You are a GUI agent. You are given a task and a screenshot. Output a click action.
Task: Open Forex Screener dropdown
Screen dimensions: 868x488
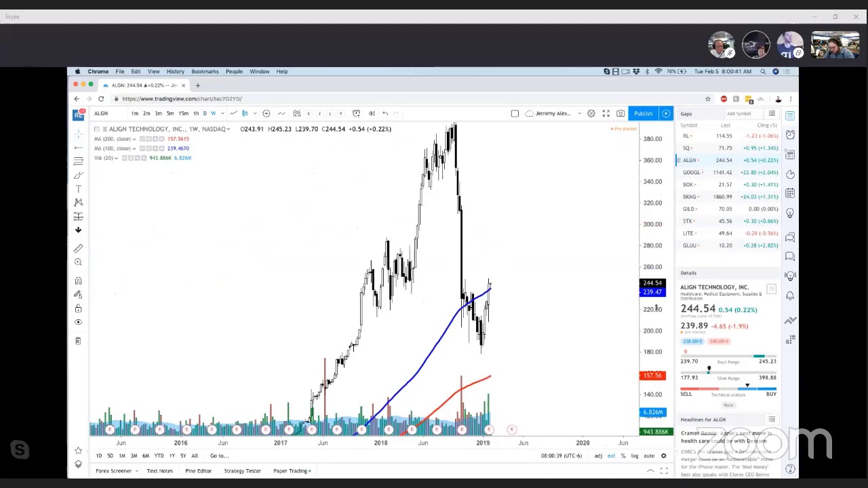click(x=136, y=471)
